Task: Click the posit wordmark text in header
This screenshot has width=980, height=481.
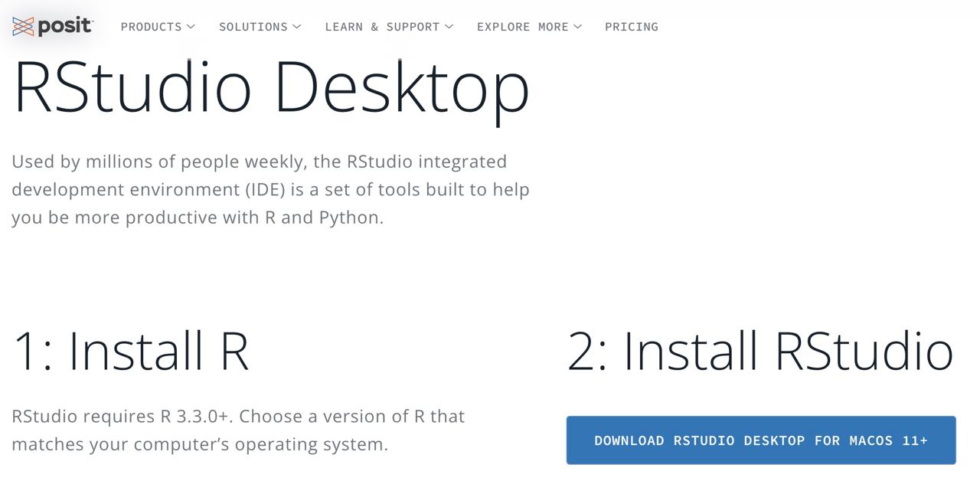Action: 65,27
